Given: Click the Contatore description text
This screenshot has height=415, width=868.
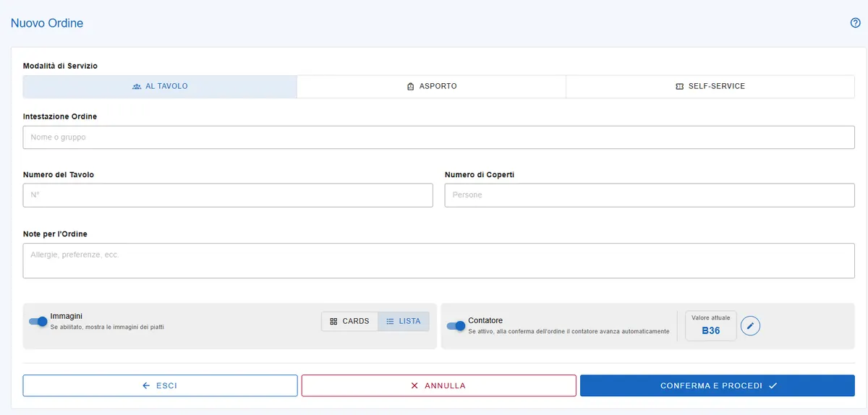Looking at the screenshot, I should pyautogui.click(x=569, y=331).
